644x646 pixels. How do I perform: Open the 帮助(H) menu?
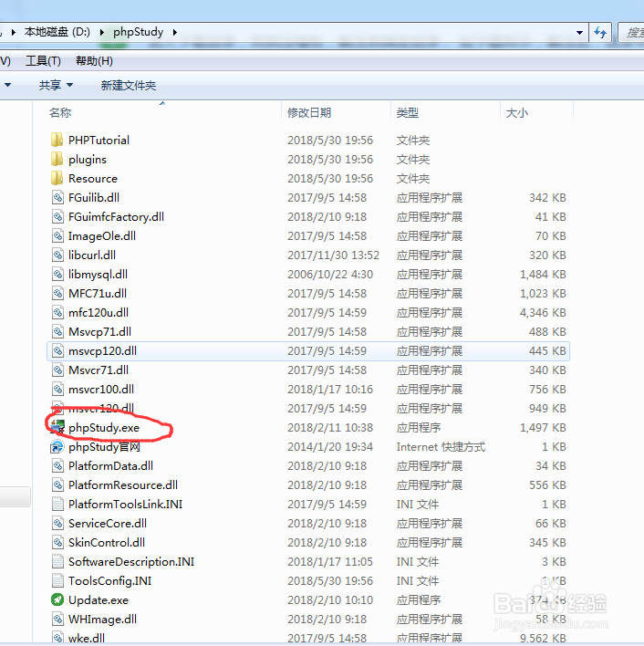click(x=94, y=61)
